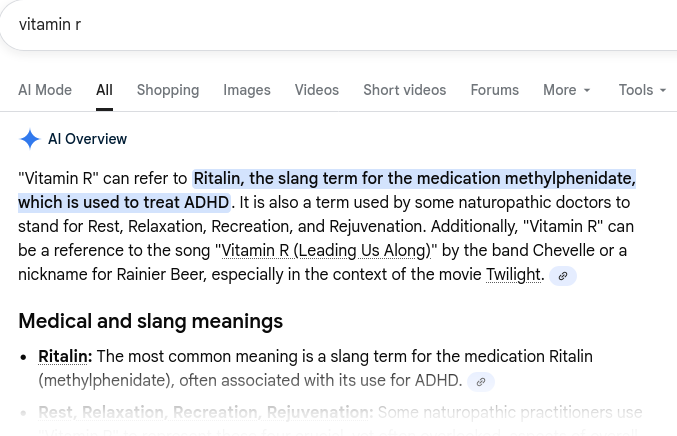Open the Tools dropdown
The width and height of the screenshot is (677, 436).
coord(642,90)
